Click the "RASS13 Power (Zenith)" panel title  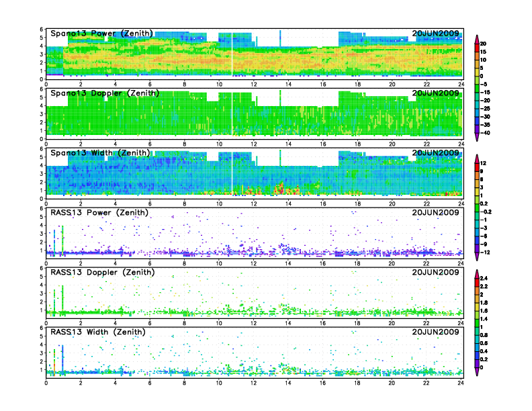click(x=99, y=213)
